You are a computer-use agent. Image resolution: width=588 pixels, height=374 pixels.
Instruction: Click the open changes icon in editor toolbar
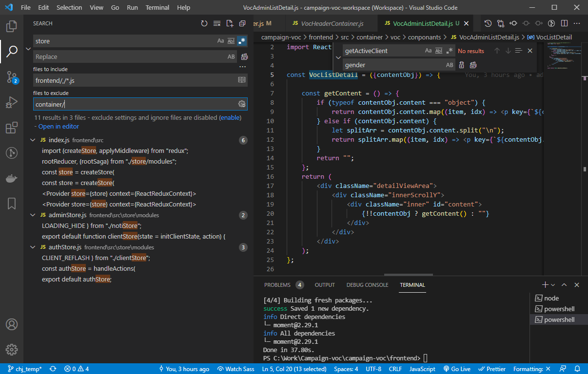(x=501, y=23)
